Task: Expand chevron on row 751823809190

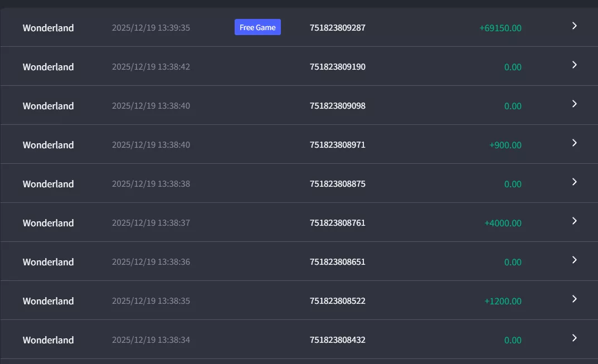Action: coord(575,65)
